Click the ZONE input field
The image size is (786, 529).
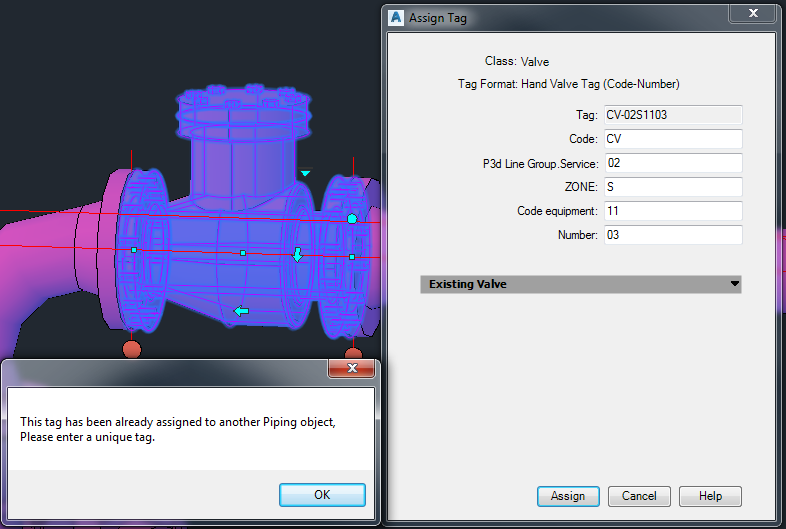(x=673, y=187)
